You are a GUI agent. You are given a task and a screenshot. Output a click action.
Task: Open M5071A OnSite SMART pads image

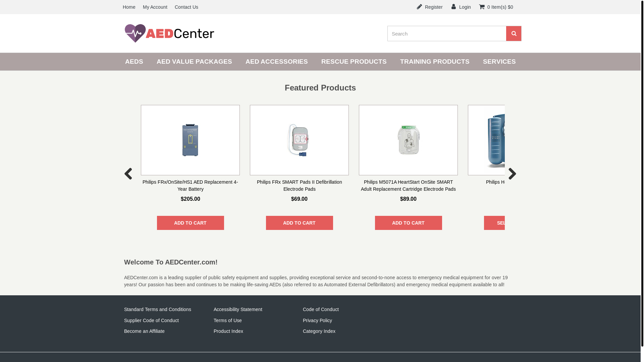[408, 140]
